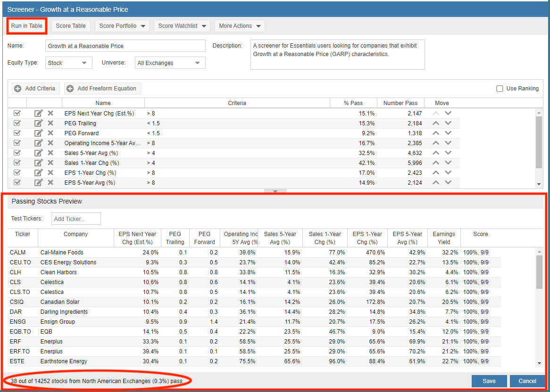The width and height of the screenshot is (550, 392).
Task: Edit the Operating Income 5-Year Avg criteria
Action: coord(39,143)
